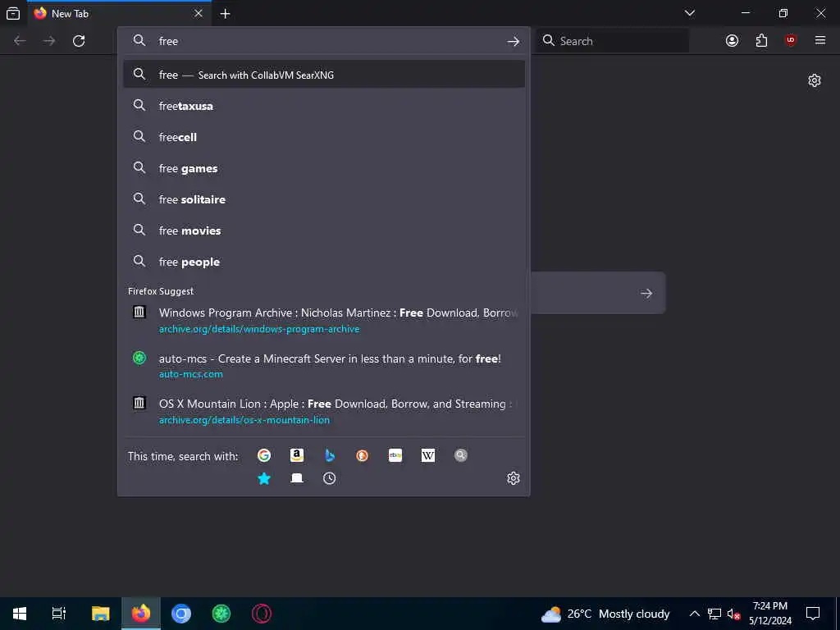This screenshot has height=630, width=840.
Task: Open the Firefox account menu
Action: (732, 41)
